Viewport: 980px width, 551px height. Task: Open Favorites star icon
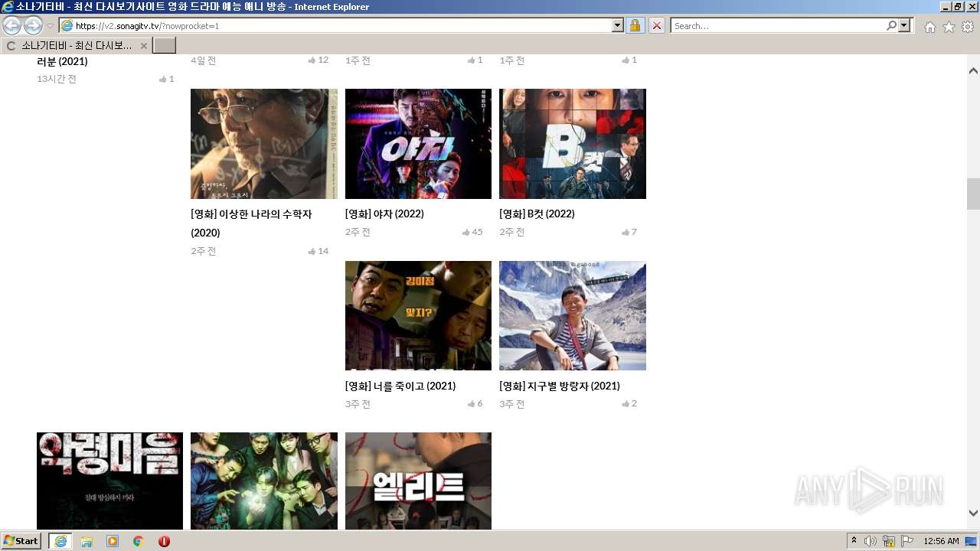coord(949,27)
